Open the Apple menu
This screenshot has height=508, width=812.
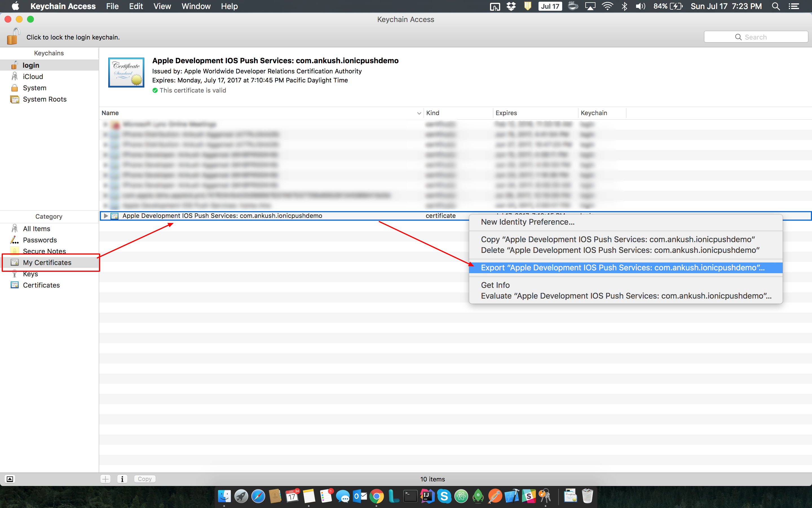[15, 6]
